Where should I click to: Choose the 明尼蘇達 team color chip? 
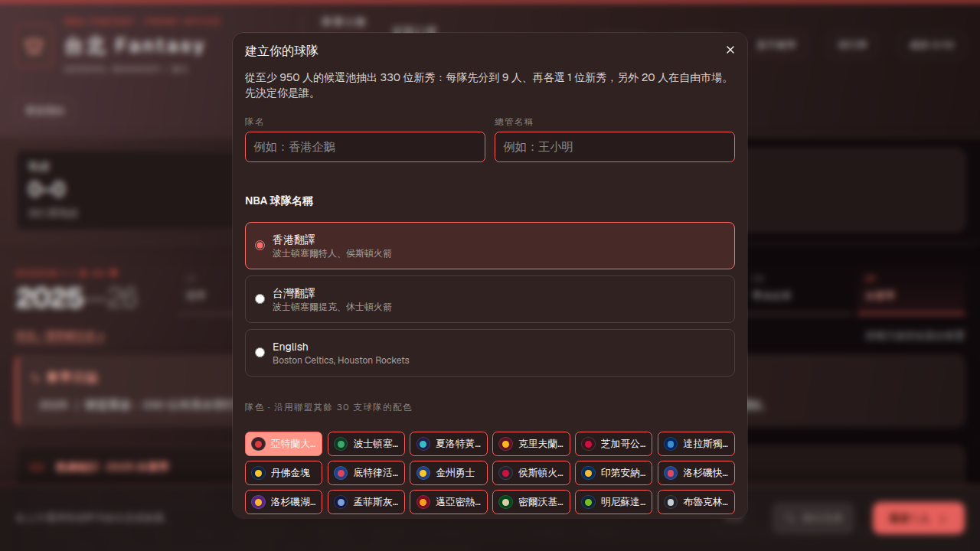[614, 502]
